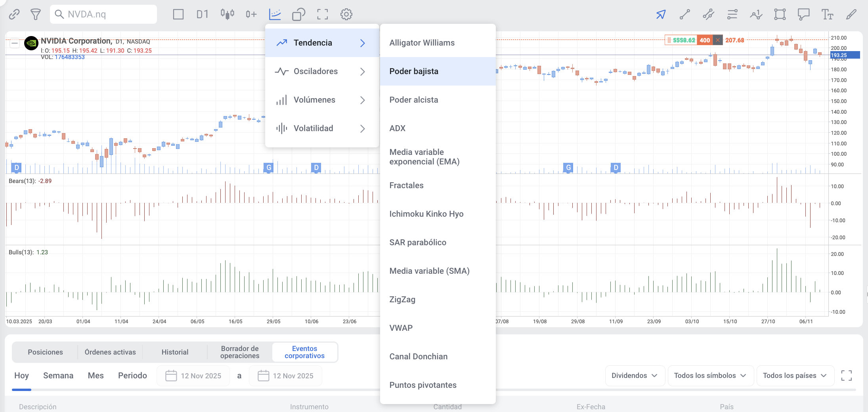Click the first D dividend marker
This screenshot has height=412, width=868.
point(16,168)
